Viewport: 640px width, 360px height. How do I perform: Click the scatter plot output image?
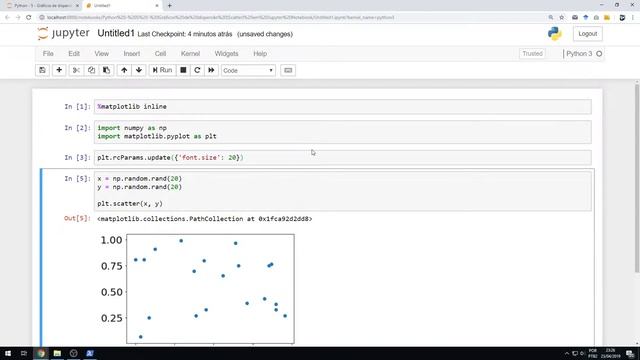coord(197,289)
